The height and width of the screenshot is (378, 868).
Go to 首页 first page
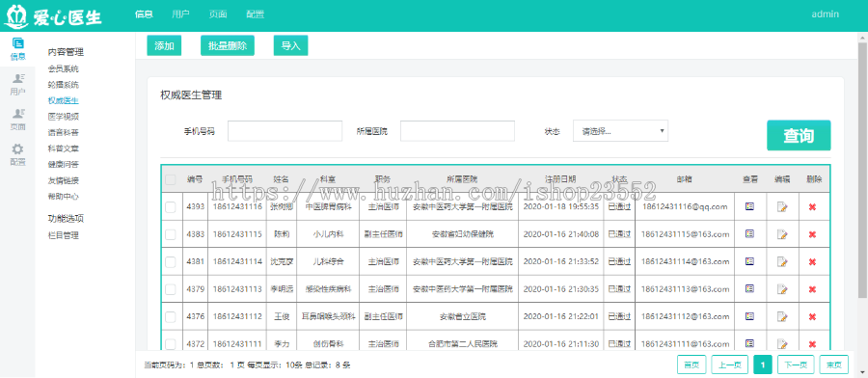click(x=692, y=364)
